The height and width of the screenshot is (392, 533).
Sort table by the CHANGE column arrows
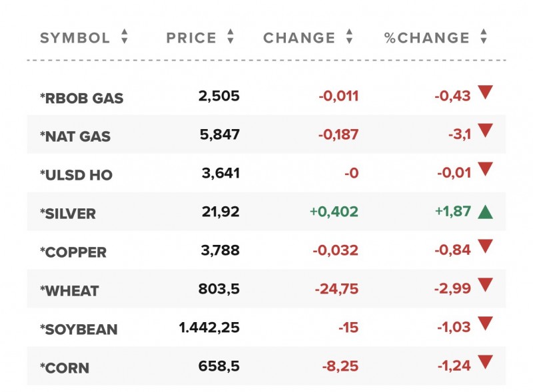click(349, 37)
